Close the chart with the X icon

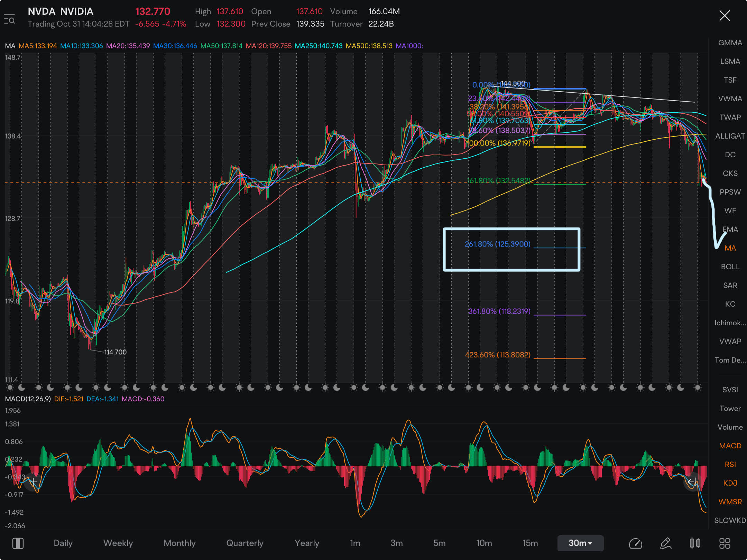[725, 16]
